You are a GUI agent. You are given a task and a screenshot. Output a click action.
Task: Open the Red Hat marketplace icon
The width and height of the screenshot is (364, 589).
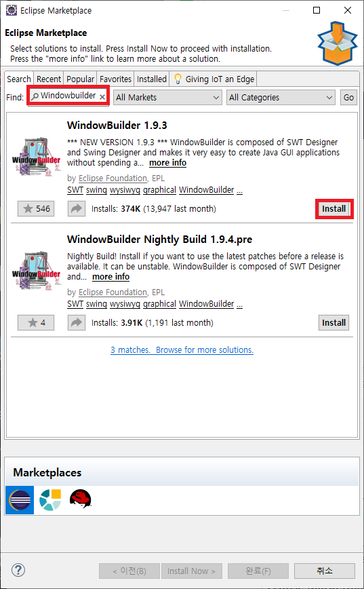coord(80,499)
